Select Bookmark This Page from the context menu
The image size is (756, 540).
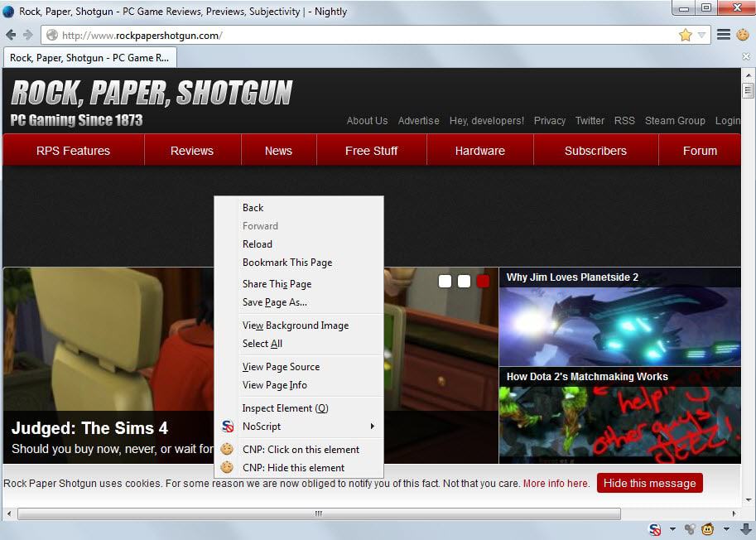(299, 263)
